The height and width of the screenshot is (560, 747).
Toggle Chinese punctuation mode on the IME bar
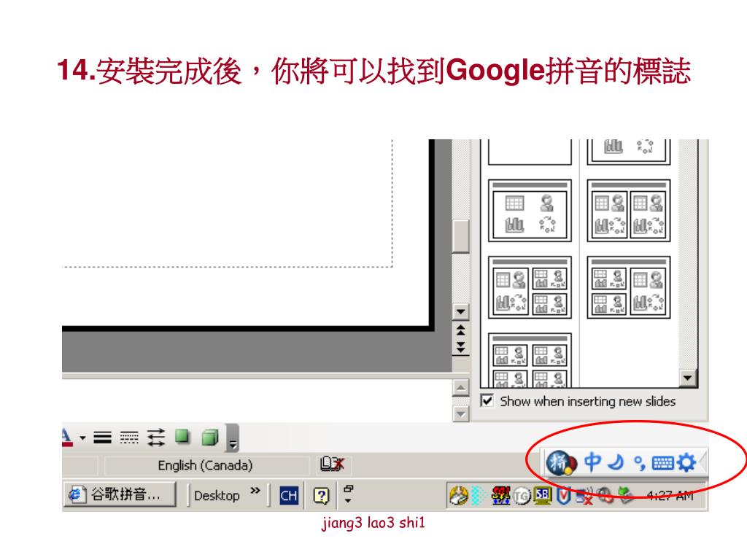click(x=639, y=463)
